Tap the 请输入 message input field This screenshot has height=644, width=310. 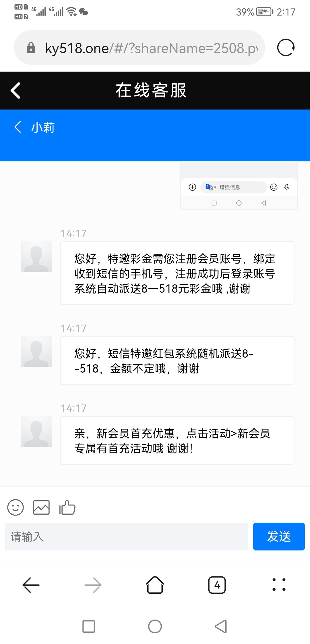click(126, 537)
